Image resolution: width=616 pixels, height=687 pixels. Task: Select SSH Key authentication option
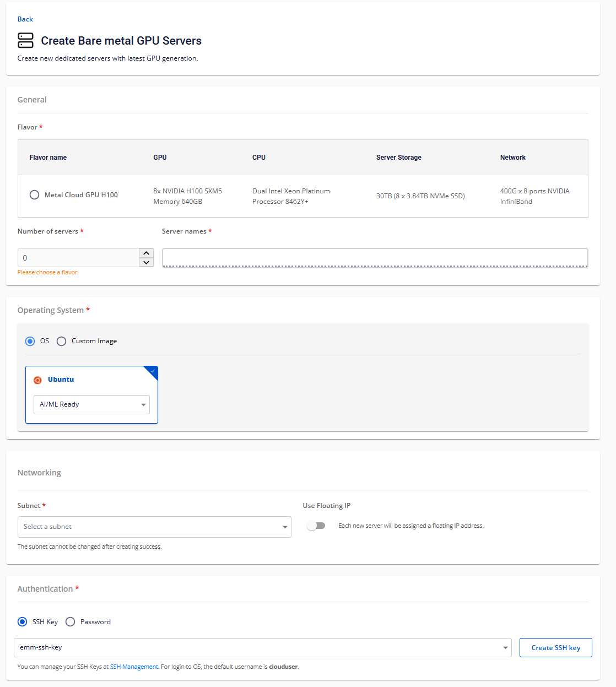point(23,622)
